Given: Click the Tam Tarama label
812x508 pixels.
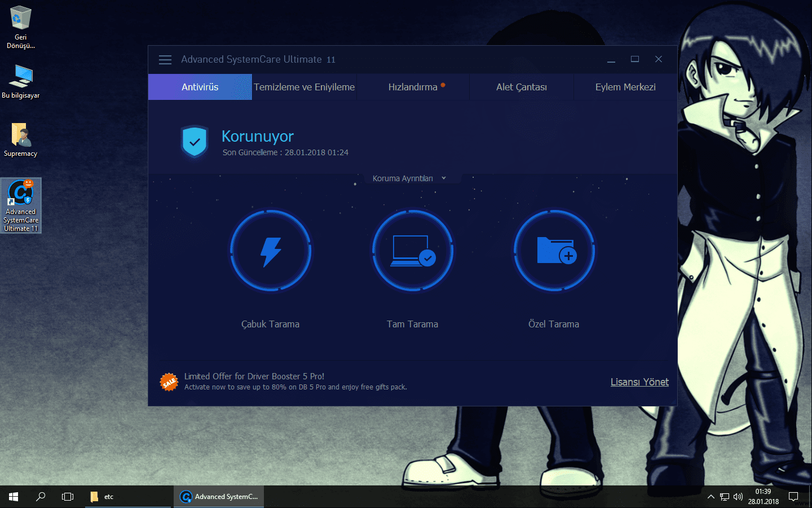Looking at the screenshot, I should pyautogui.click(x=413, y=324).
